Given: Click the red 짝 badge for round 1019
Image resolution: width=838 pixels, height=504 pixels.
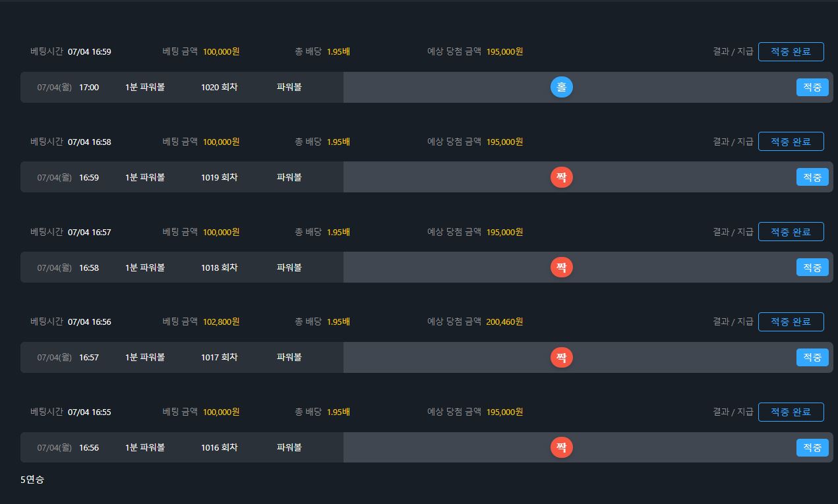Looking at the screenshot, I should coord(562,177).
